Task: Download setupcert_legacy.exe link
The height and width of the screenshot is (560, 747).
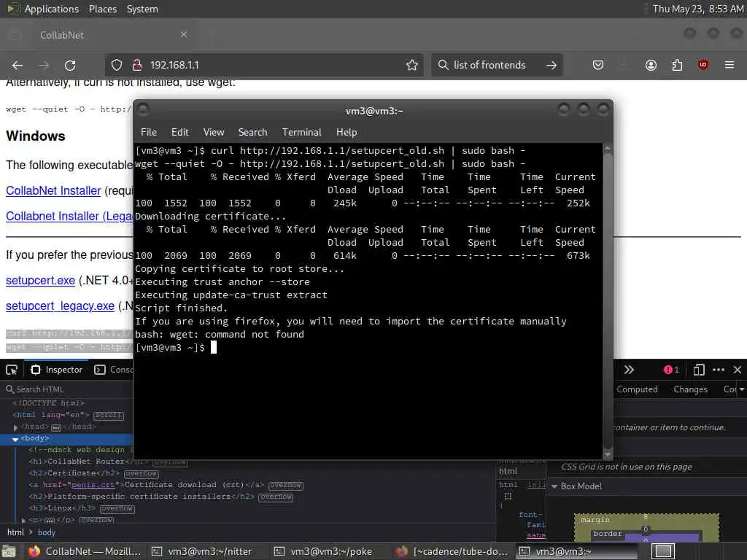Action: [60, 306]
